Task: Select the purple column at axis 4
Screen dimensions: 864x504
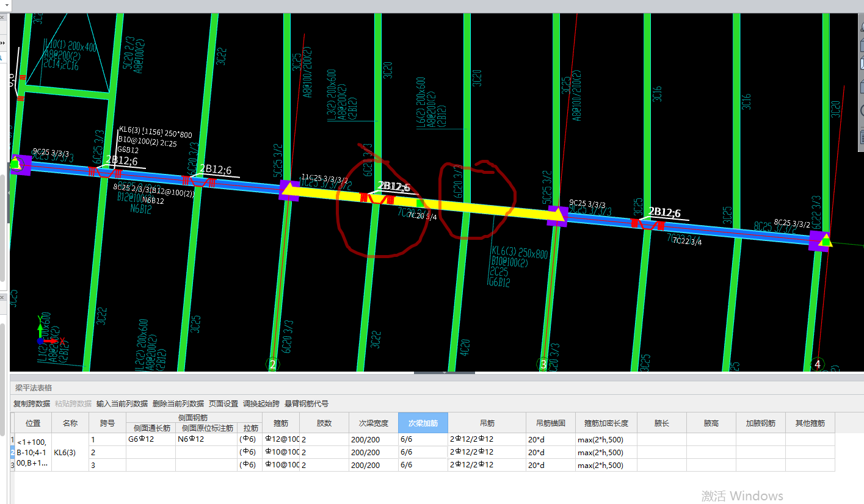Action: [819, 240]
